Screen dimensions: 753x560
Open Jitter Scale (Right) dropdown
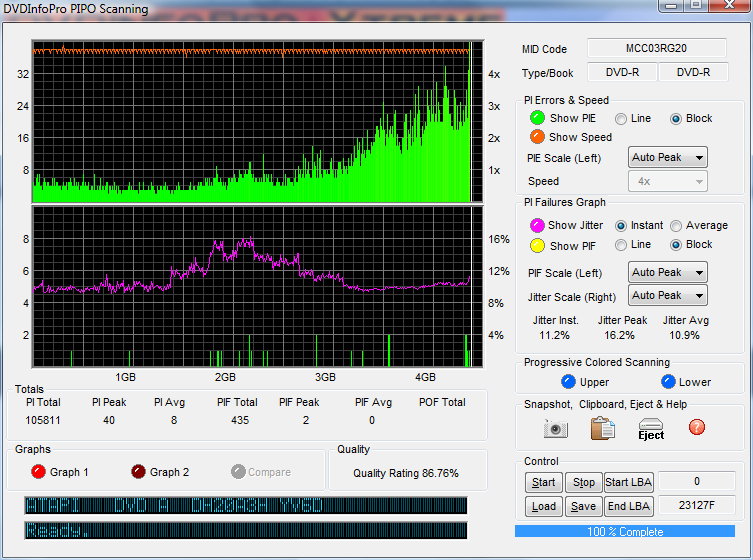coord(668,295)
